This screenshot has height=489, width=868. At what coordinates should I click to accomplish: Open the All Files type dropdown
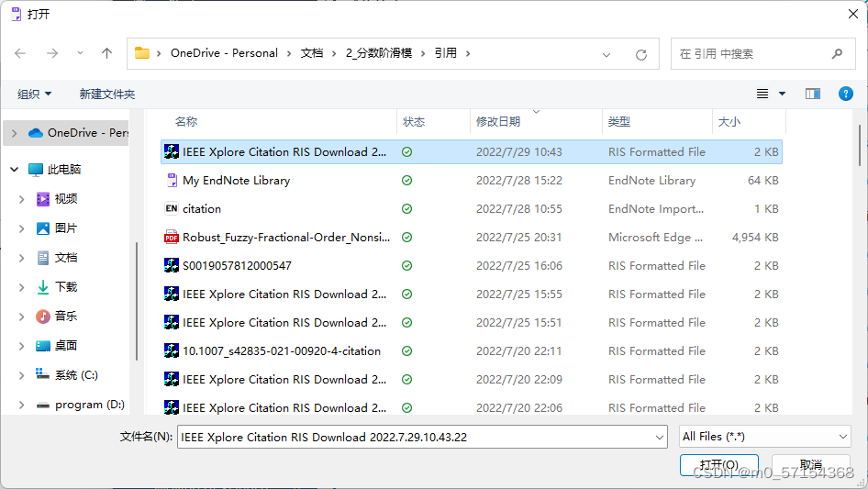765,438
